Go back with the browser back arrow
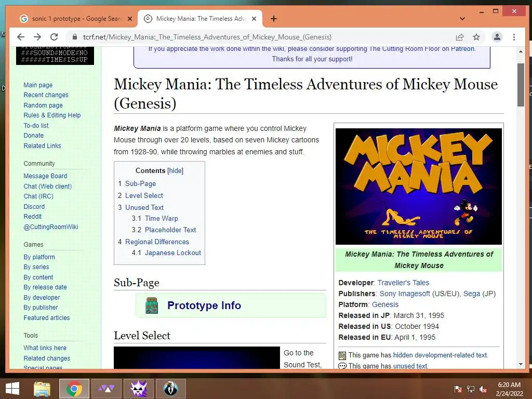Viewport: 532px width, 399px height. (21, 37)
